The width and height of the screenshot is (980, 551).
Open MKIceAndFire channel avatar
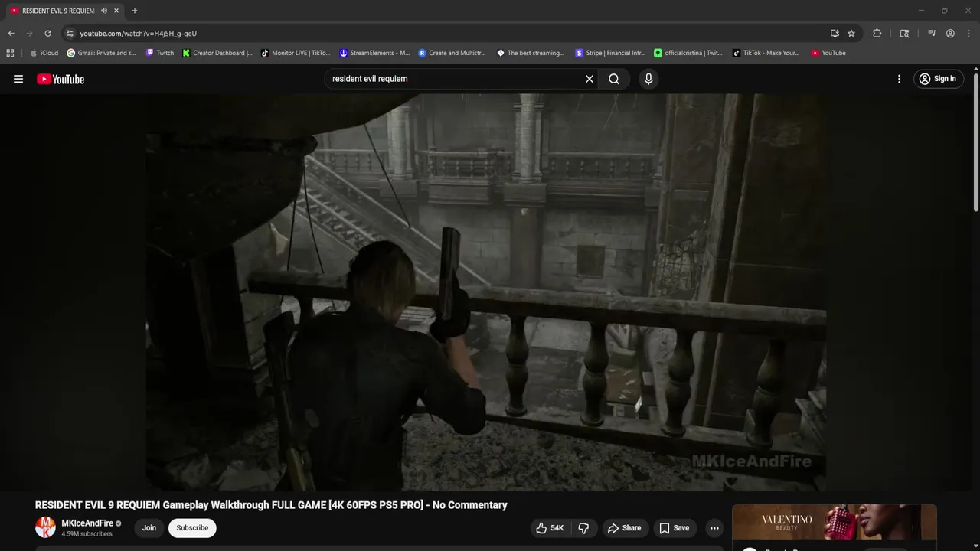pyautogui.click(x=46, y=527)
